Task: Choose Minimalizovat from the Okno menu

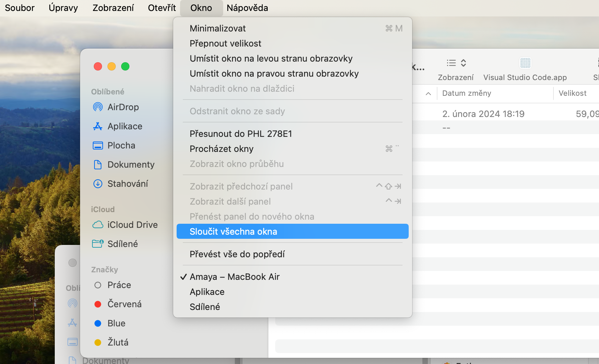Action: pos(293,28)
